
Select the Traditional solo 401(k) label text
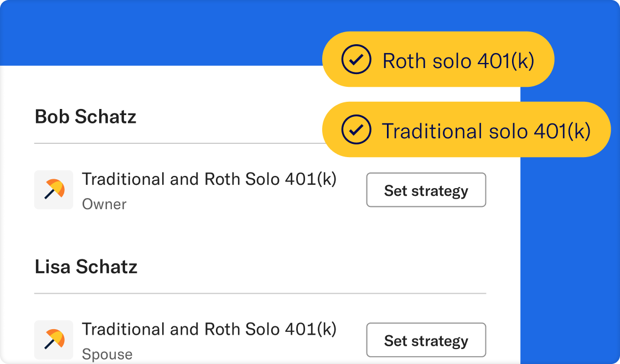click(486, 131)
